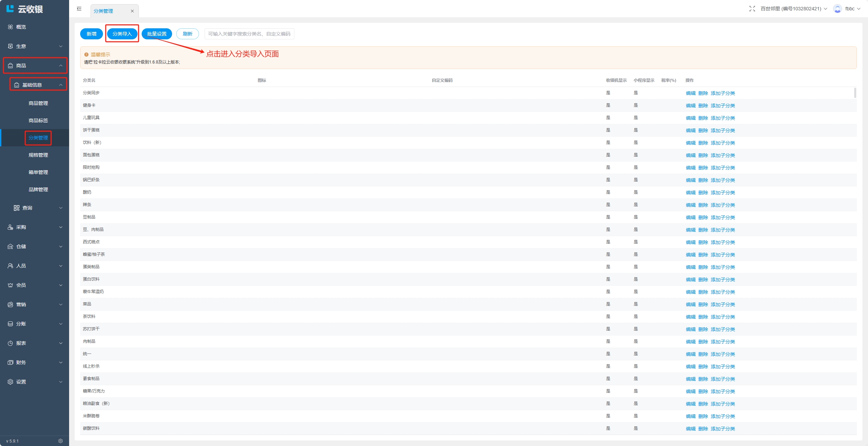The width and height of the screenshot is (868, 446).
Task: Open 商品管理 menu item
Action: 38,103
